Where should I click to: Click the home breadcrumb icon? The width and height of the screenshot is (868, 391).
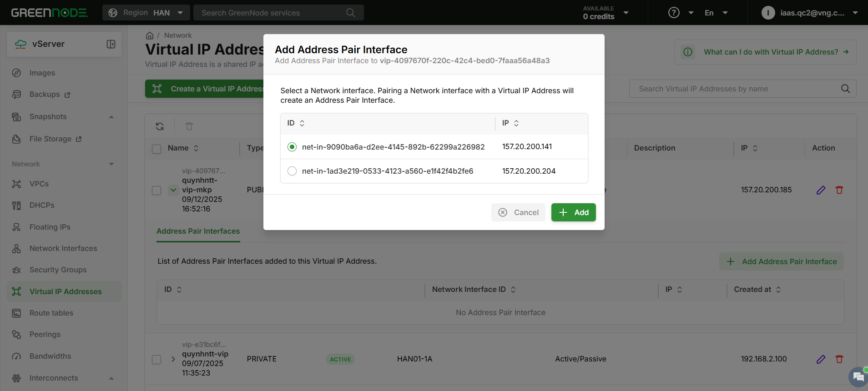pos(150,35)
